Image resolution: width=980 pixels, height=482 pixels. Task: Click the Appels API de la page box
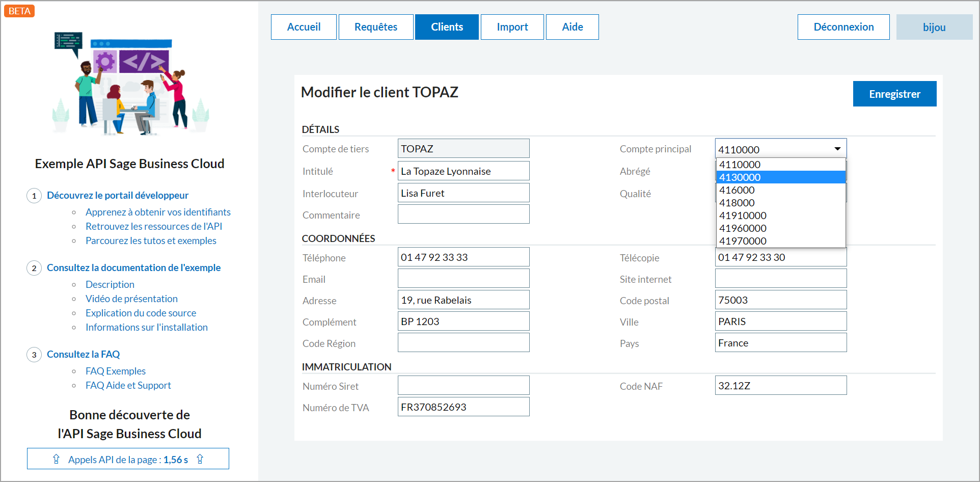(x=128, y=459)
